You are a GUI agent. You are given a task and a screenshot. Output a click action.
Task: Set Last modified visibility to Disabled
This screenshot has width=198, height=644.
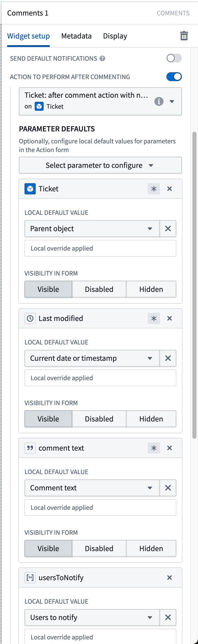coord(99,419)
